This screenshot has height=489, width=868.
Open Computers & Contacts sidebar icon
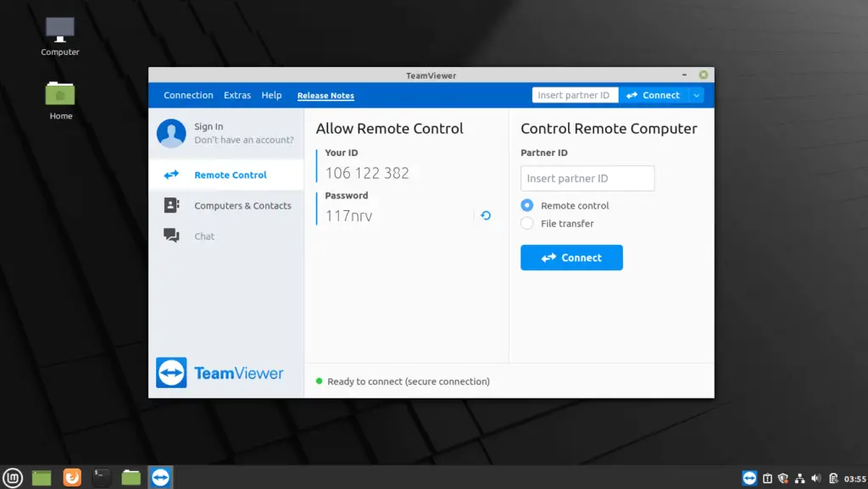(171, 205)
